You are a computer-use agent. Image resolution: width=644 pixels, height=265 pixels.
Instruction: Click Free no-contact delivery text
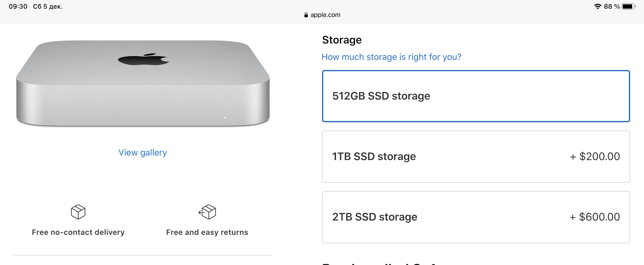[78, 232]
